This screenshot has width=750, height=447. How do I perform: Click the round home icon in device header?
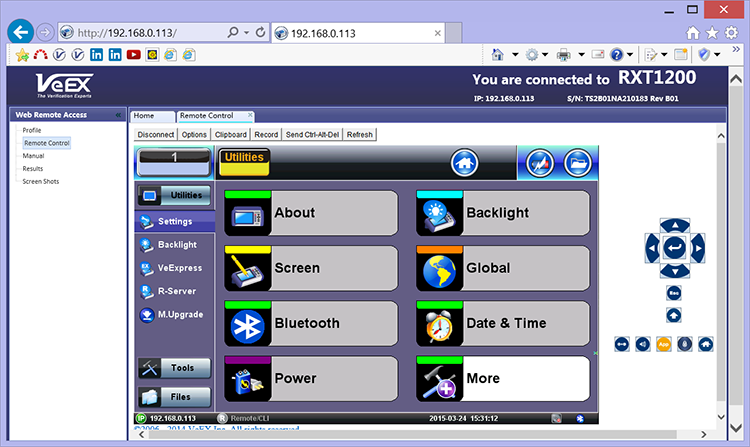pyautogui.click(x=464, y=163)
